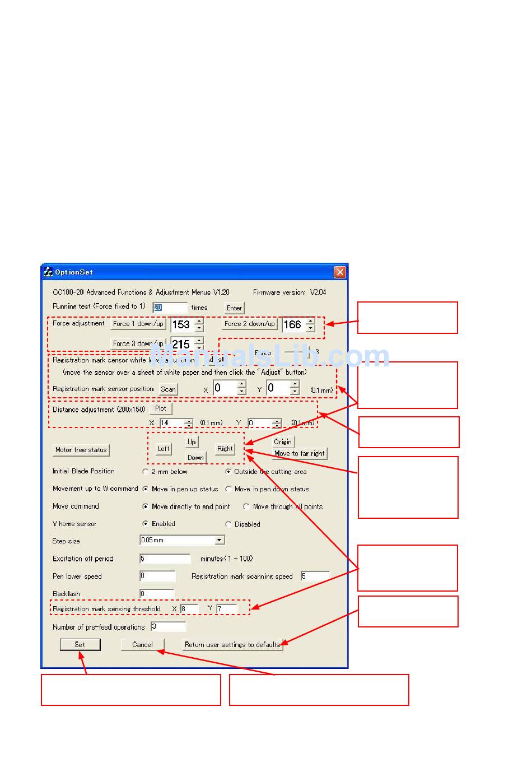Increase registration mark sensor position X value

242,384
